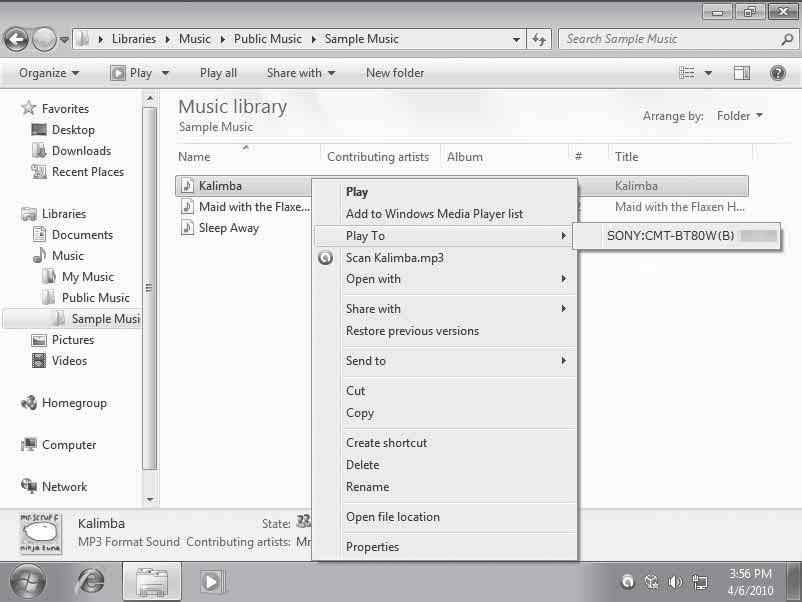Open Recent Places in the navigation pane
802x602 pixels.
tap(78, 171)
